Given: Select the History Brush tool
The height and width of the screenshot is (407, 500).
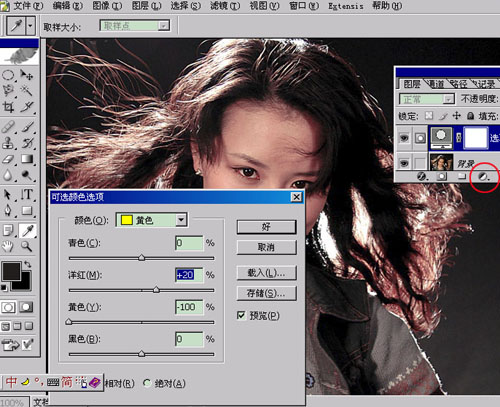Looking at the screenshot, I should point(27,143).
